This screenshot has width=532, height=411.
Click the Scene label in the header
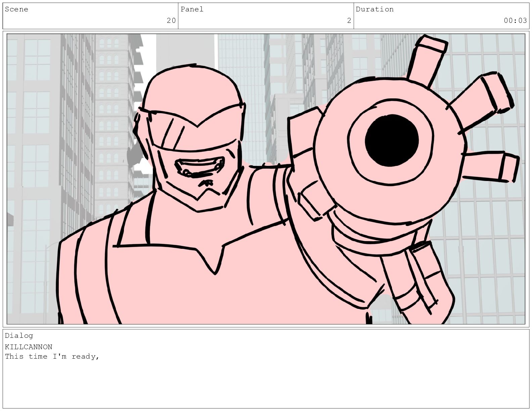(x=16, y=9)
